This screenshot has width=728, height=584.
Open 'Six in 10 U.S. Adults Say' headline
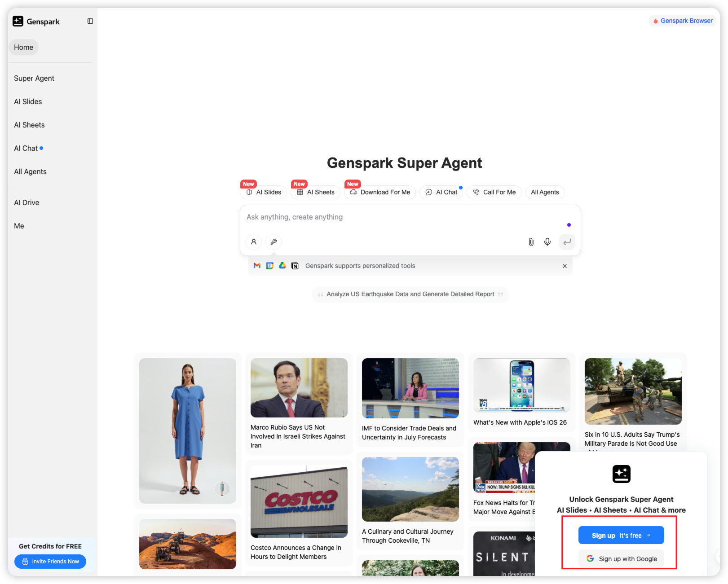point(632,439)
